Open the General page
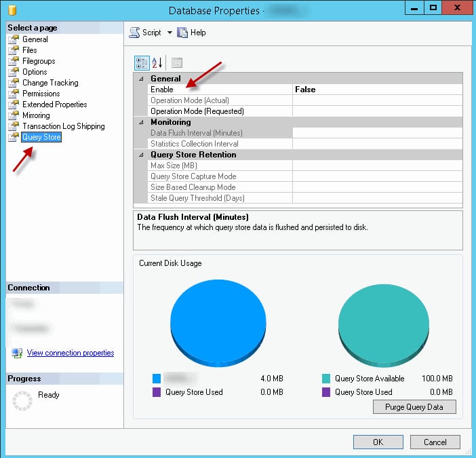 (x=35, y=39)
